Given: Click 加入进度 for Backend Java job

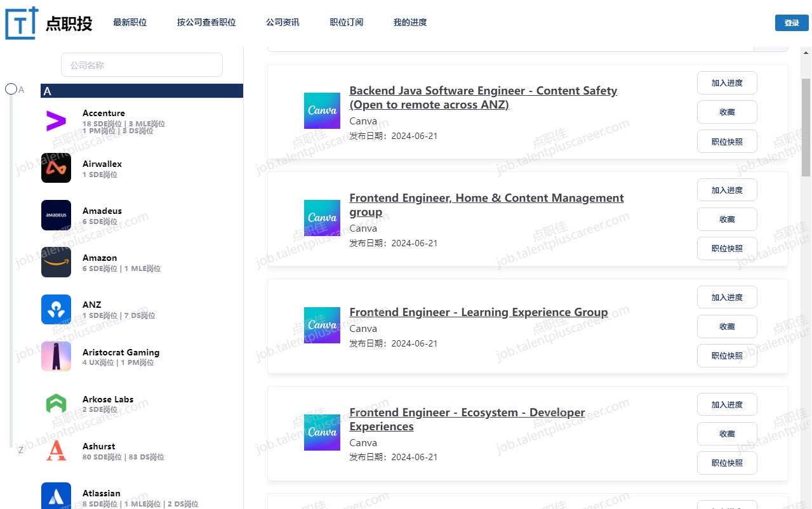Looking at the screenshot, I should 726,83.
